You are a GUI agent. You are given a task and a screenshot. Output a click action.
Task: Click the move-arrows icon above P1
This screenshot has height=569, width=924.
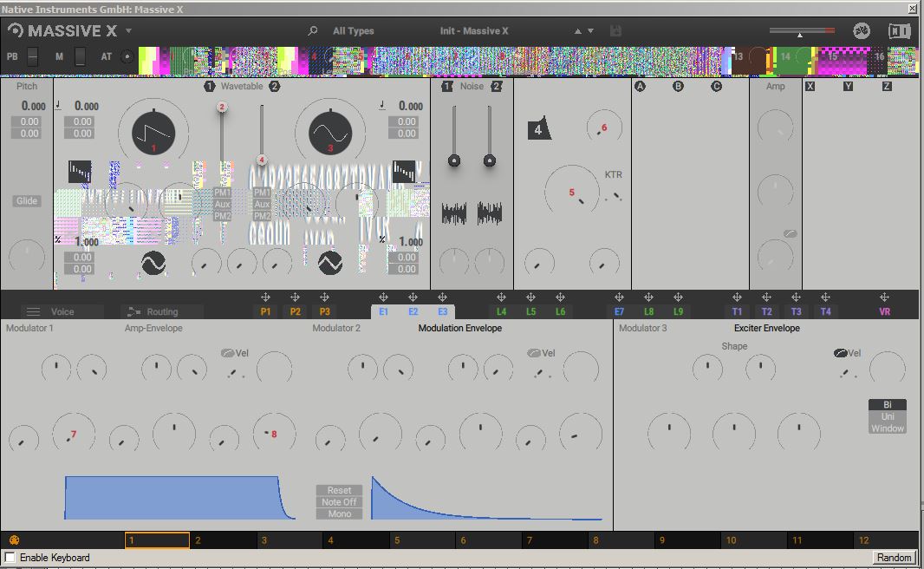[x=265, y=298]
